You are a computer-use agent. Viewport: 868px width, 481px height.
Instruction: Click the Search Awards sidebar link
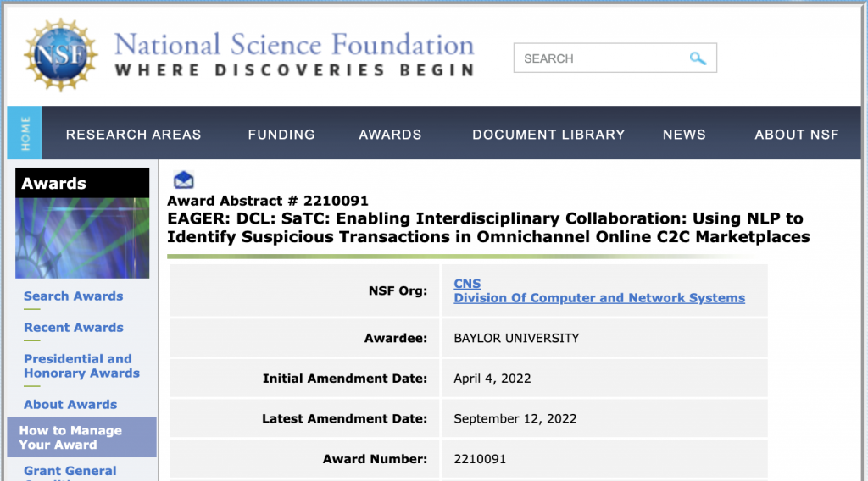click(73, 296)
